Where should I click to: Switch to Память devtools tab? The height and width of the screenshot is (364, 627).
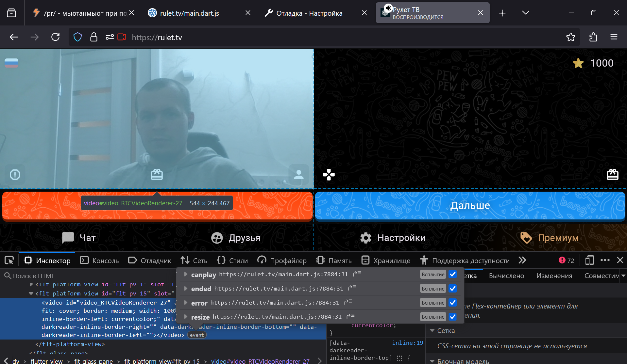coord(334,261)
